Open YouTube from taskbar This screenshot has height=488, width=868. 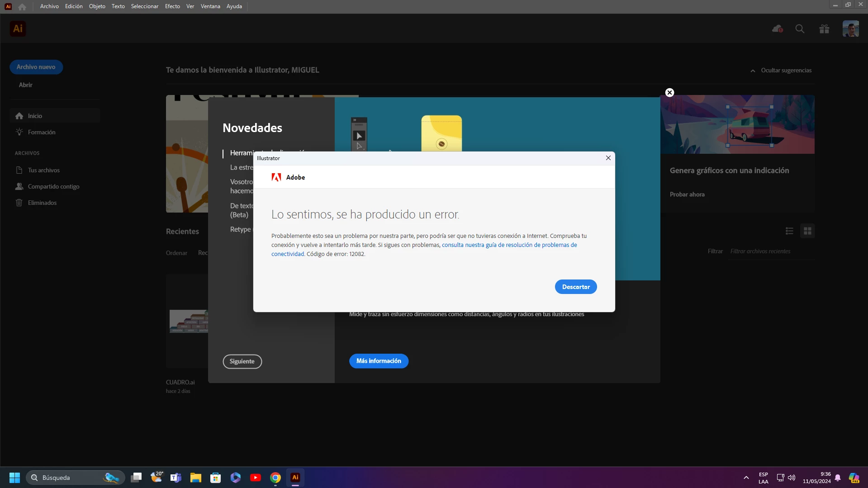tap(255, 478)
